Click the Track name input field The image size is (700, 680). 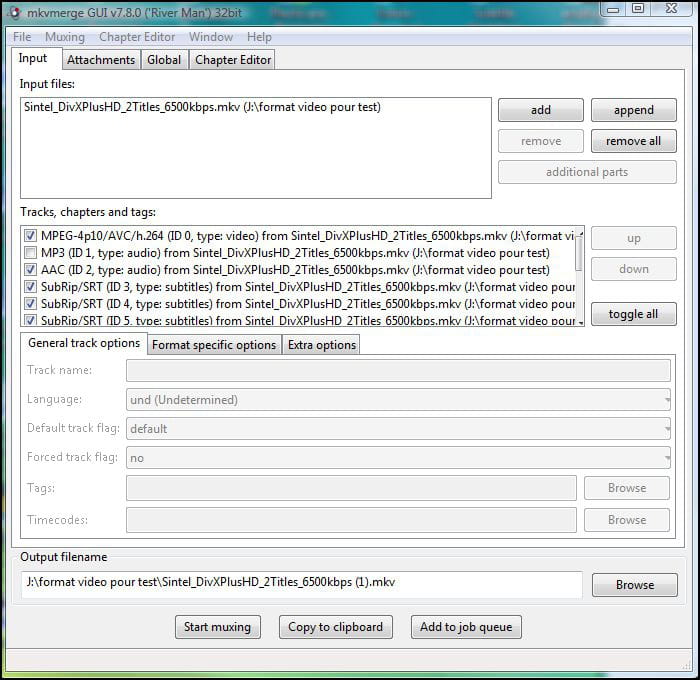tap(398, 371)
